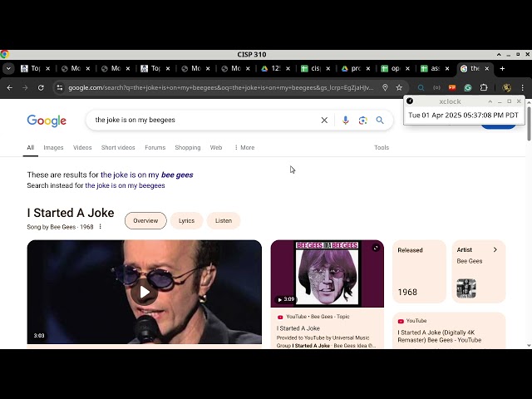Image resolution: width=532 pixels, height=399 pixels.
Task: Open site information icon in address bar
Action: 60,87
